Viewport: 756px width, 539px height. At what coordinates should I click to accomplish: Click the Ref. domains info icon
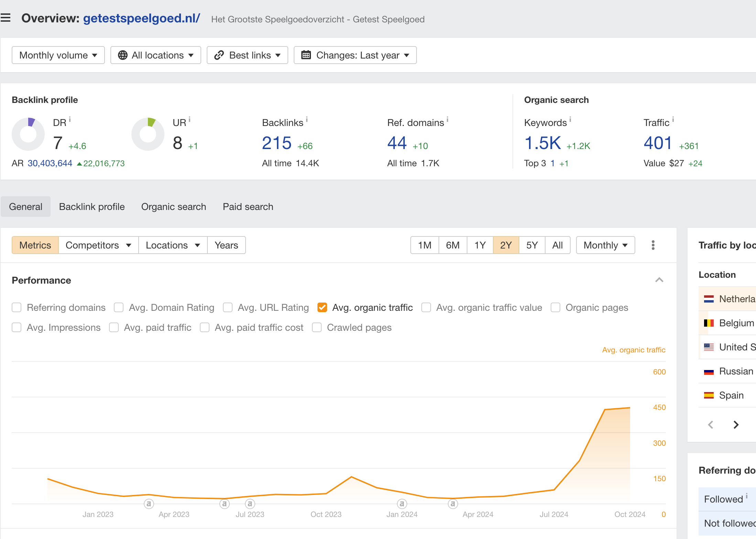(x=447, y=119)
